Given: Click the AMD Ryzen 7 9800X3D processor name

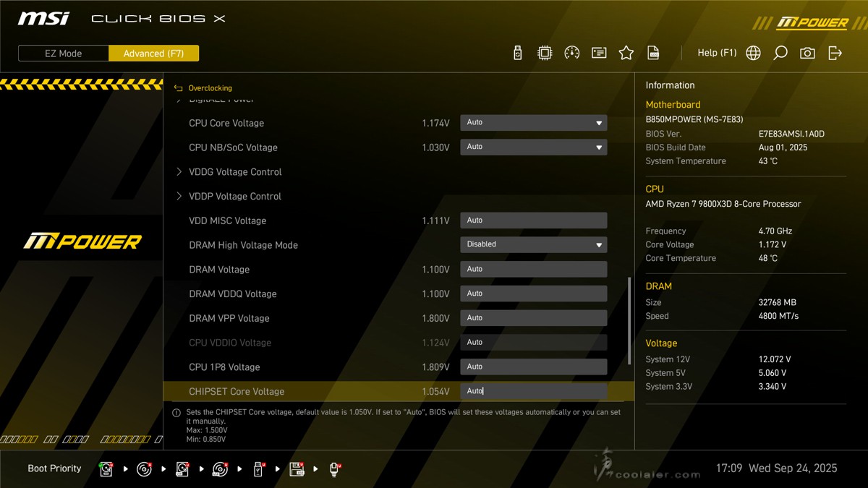Looking at the screenshot, I should tap(723, 204).
